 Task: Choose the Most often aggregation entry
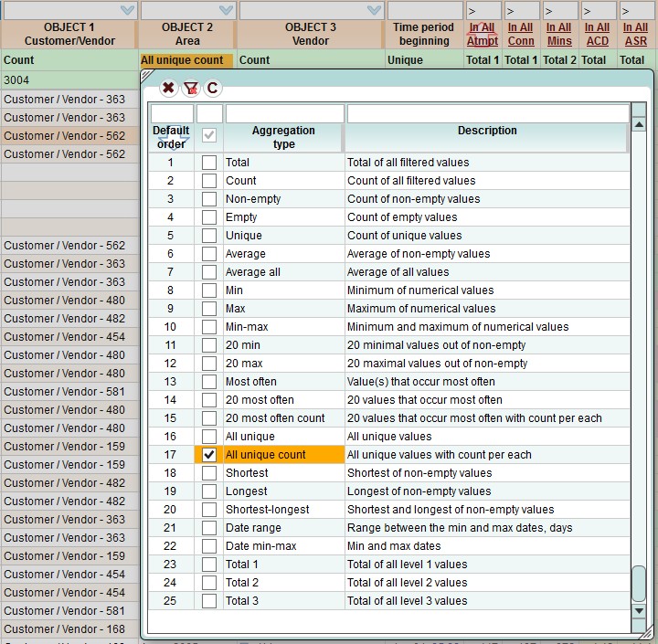[x=250, y=382]
